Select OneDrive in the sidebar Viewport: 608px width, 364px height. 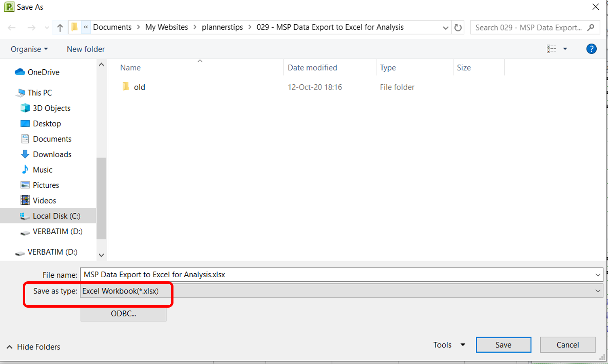43,72
